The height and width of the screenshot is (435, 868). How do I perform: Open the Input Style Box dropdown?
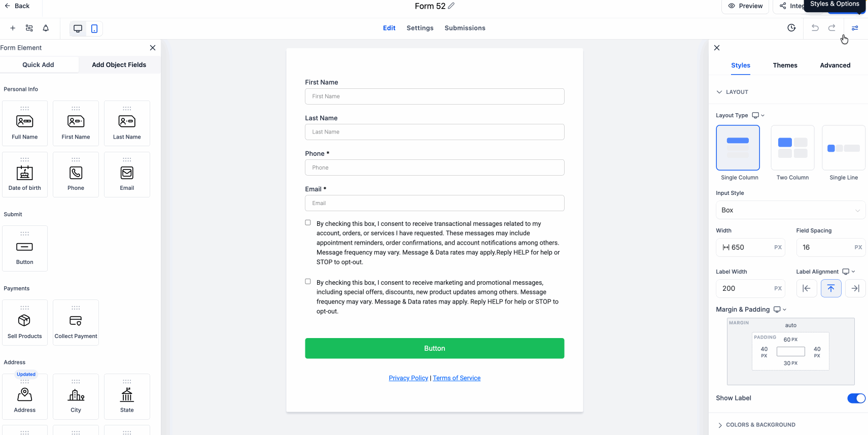tap(790, 210)
